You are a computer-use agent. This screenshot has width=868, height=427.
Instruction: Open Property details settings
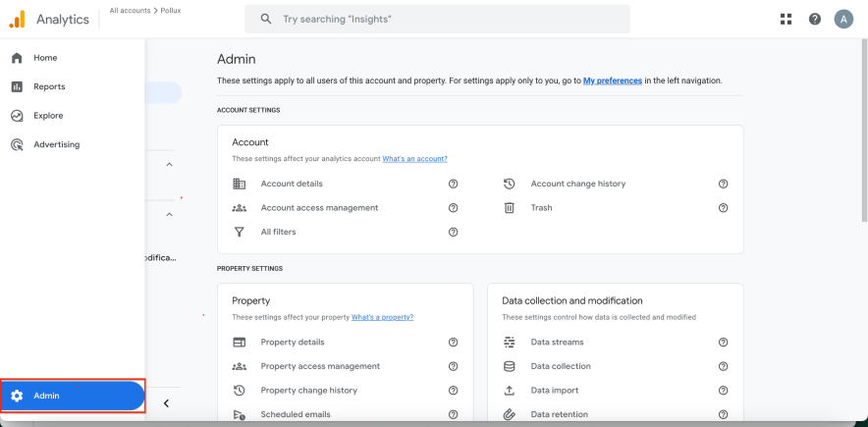(x=293, y=343)
